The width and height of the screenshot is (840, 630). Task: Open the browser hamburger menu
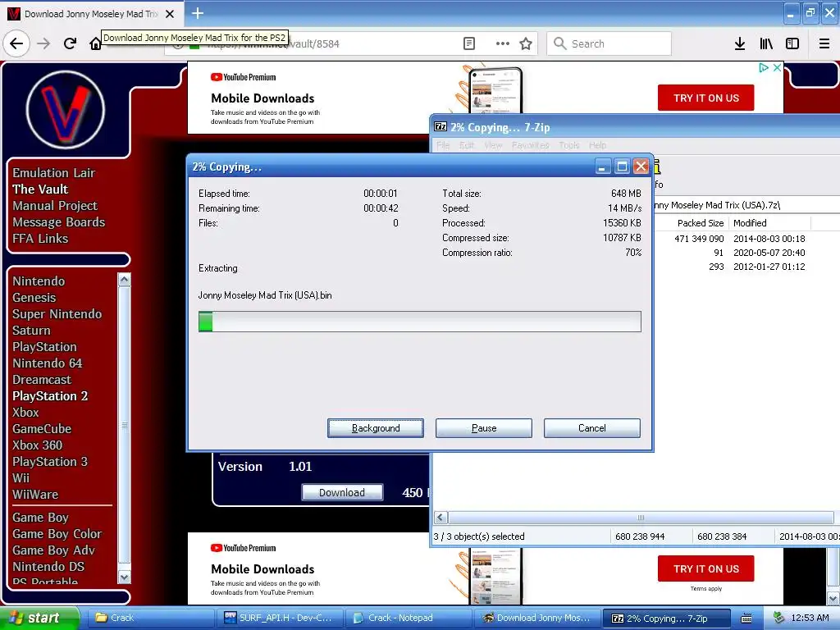[x=824, y=43]
